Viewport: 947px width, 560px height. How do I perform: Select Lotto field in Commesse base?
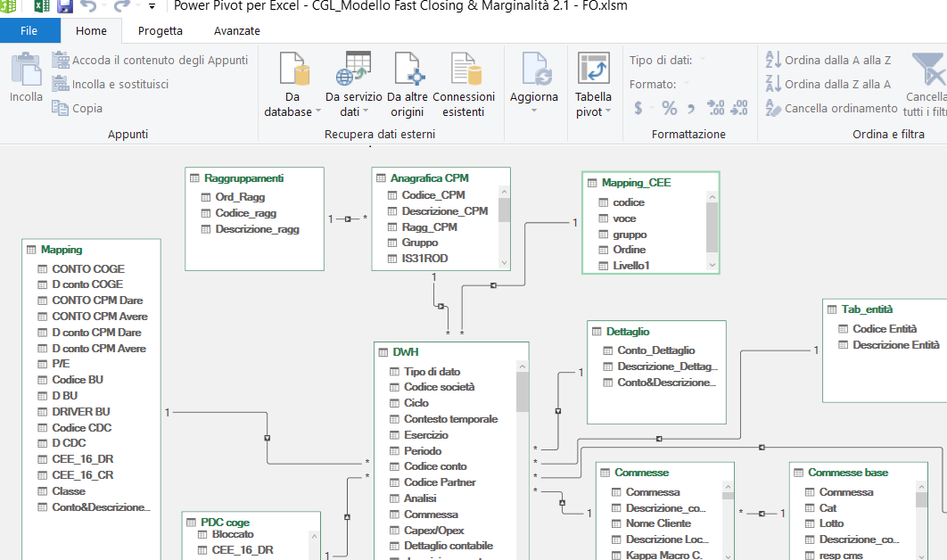[x=831, y=523]
